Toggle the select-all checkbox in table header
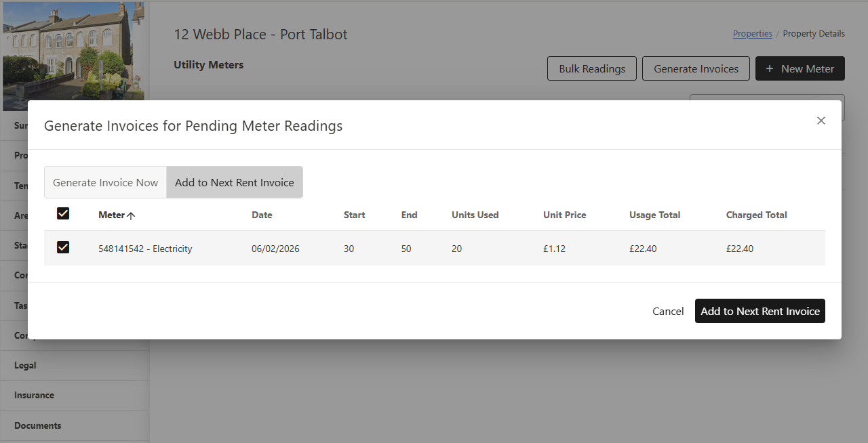Image resolution: width=868 pixels, height=443 pixels. click(63, 214)
